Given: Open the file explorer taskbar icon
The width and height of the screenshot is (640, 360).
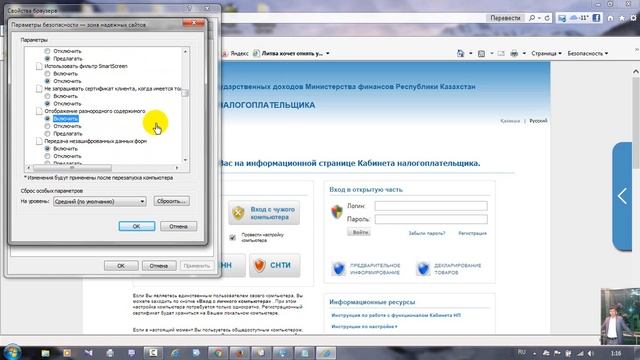Looking at the screenshot, I should (x=45, y=353).
